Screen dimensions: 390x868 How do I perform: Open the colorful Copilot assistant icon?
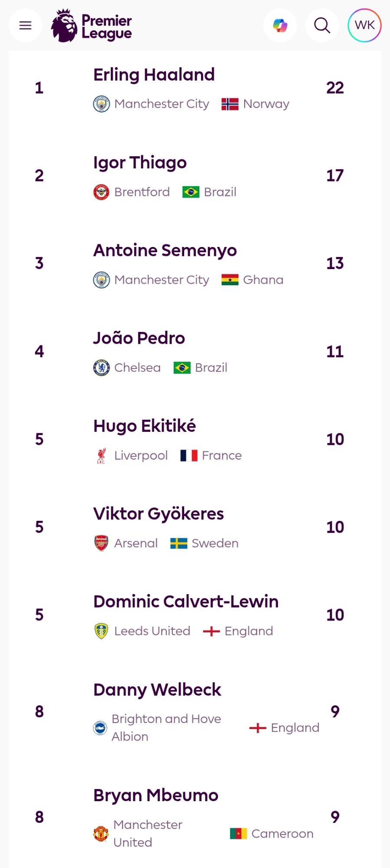pos(280,26)
